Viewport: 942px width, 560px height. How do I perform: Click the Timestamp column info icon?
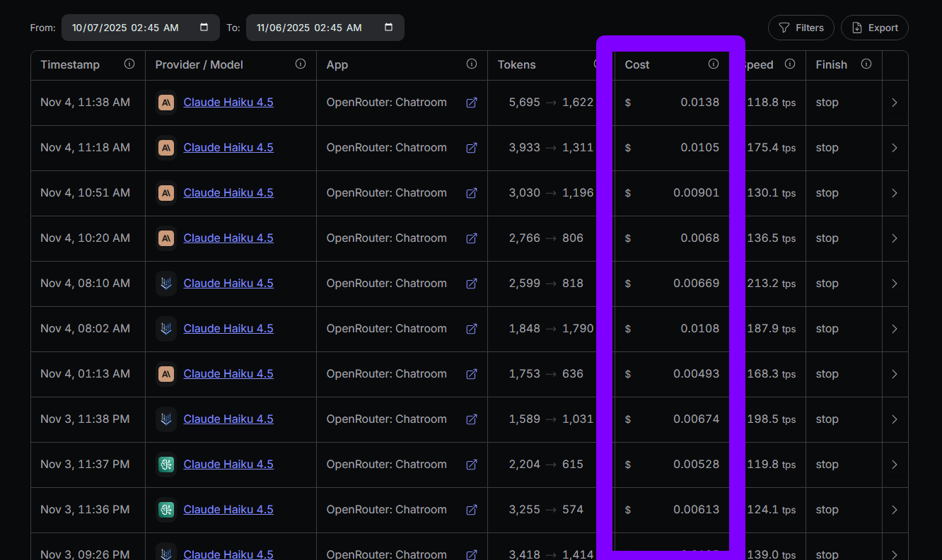(129, 64)
